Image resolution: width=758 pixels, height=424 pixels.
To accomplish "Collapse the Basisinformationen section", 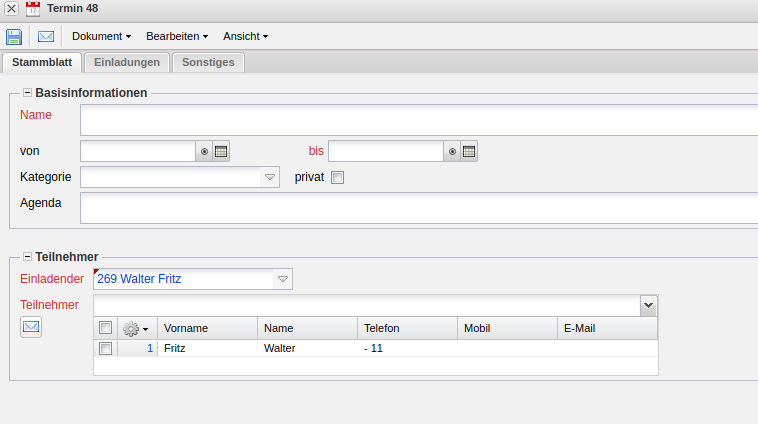I will pos(27,93).
